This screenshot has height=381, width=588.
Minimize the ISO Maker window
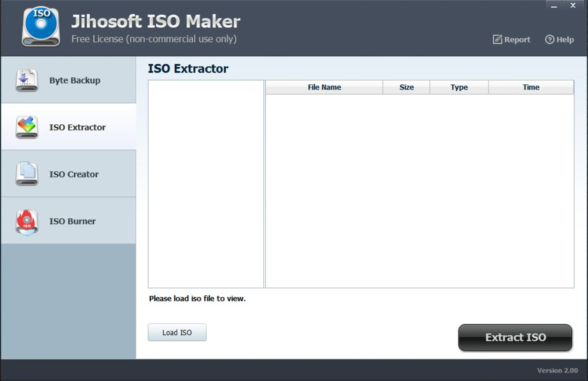tap(554, 6)
